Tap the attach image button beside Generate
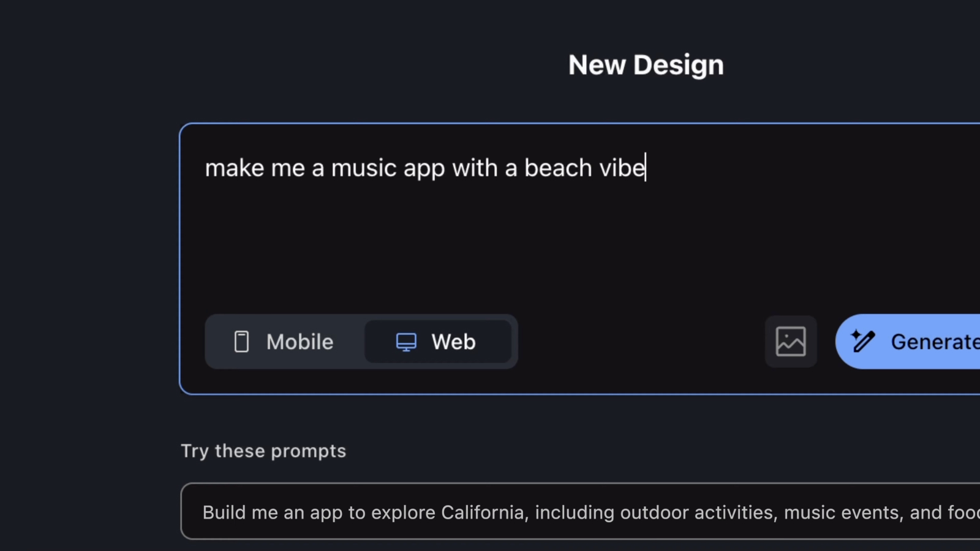The image size is (980, 551). (791, 341)
